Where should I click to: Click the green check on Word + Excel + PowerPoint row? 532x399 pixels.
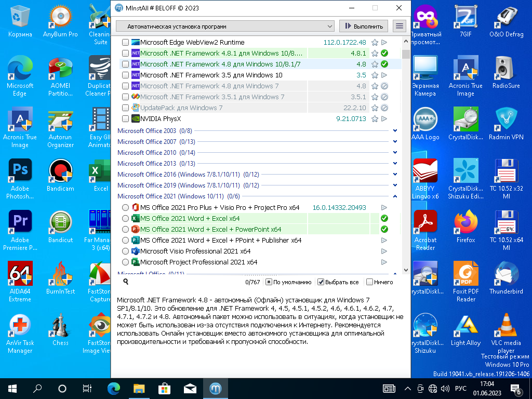pyautogui.click(x=384, y=229)
